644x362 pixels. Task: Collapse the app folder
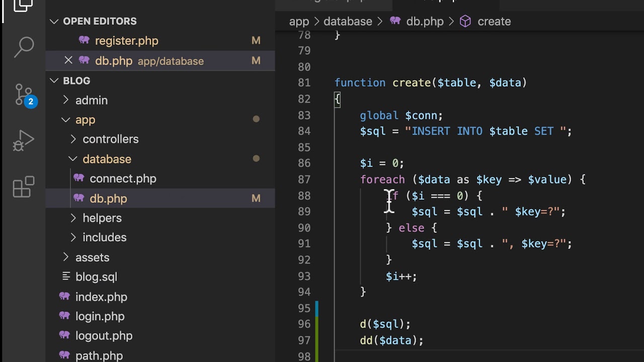tap(85, 120)
